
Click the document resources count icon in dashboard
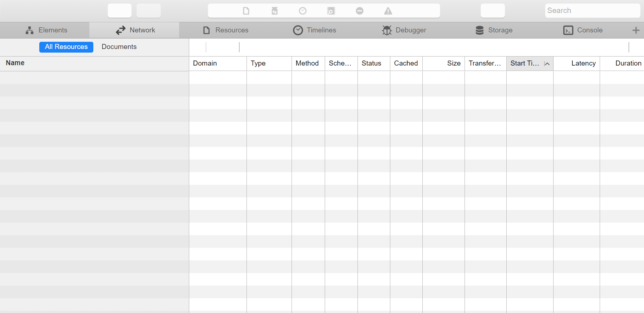point(246,11)
